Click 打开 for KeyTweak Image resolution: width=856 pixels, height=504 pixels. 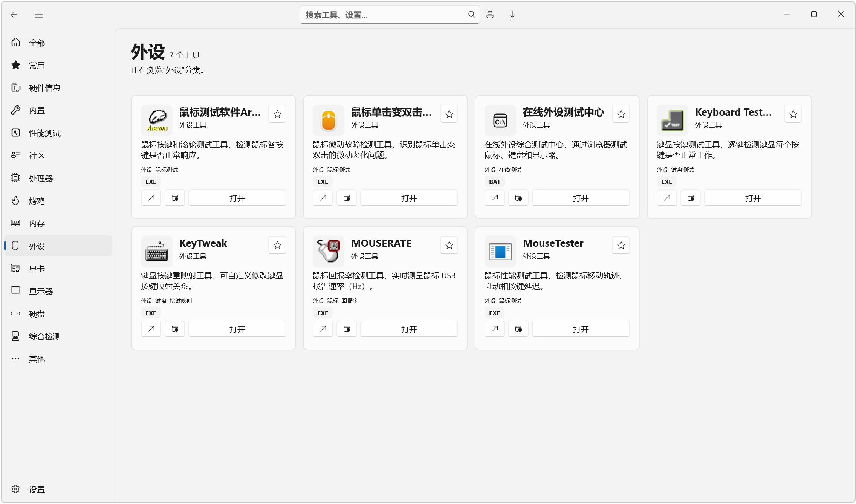coord(237,329)
